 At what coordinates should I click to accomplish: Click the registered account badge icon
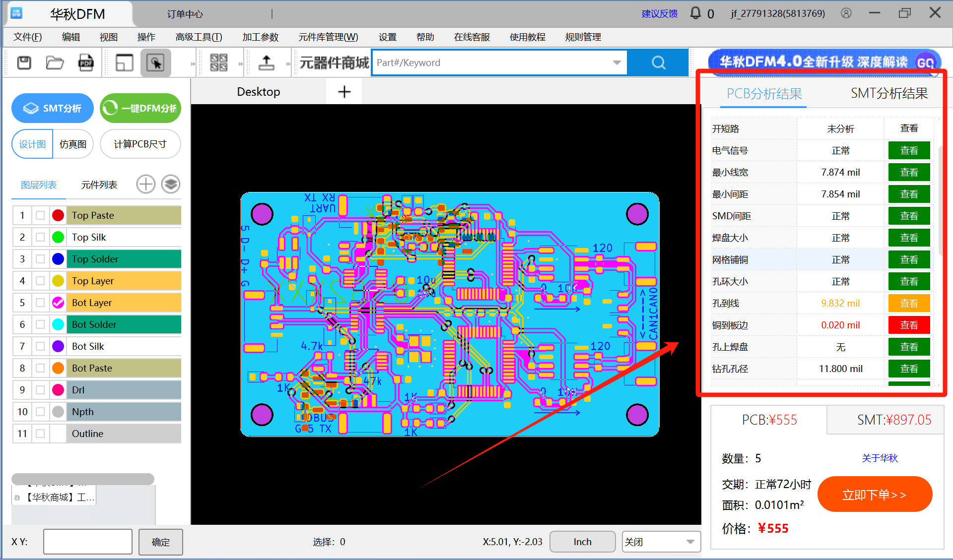tap(846, 13)
